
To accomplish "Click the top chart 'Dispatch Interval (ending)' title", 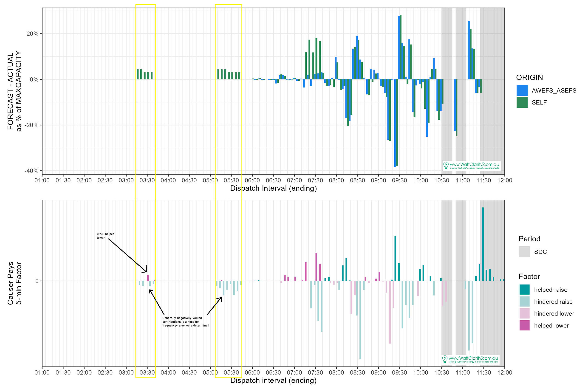I will pos(273,188).
